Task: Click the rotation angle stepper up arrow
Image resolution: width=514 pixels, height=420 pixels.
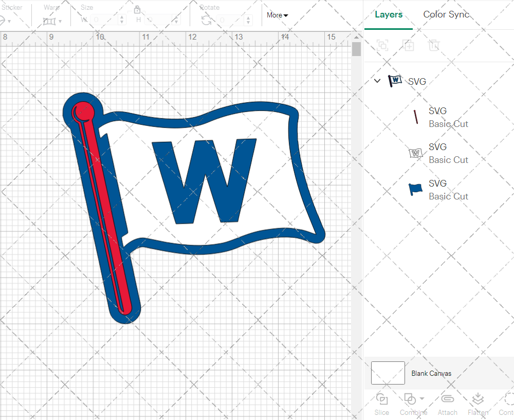Action: (x=248, y=17)
